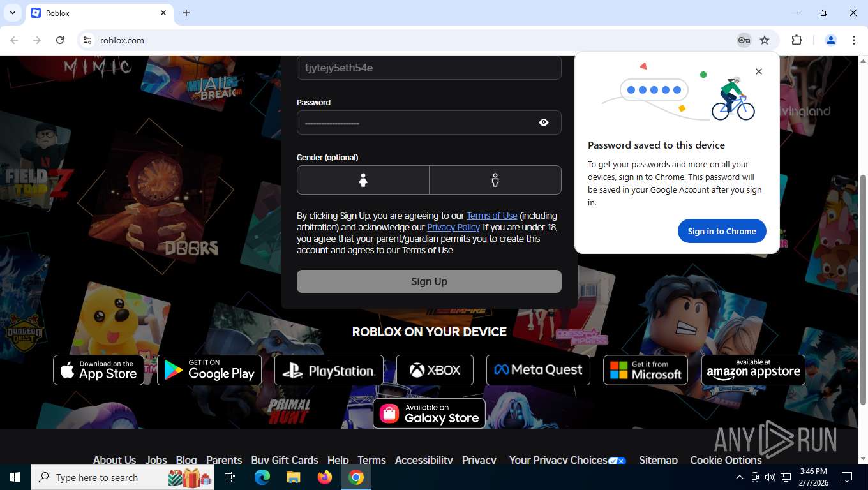Open File Explorer from taskbar
This screenshot has width=868, height=490.
click(x=293, y=477)
